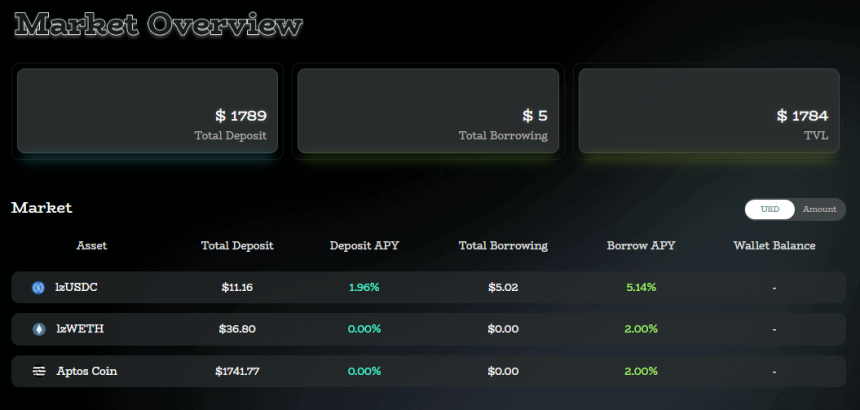The image size is (860, 410).
Task: Click lzUSDC's 5.14% borrow APY value
Action: coord(641,288)
